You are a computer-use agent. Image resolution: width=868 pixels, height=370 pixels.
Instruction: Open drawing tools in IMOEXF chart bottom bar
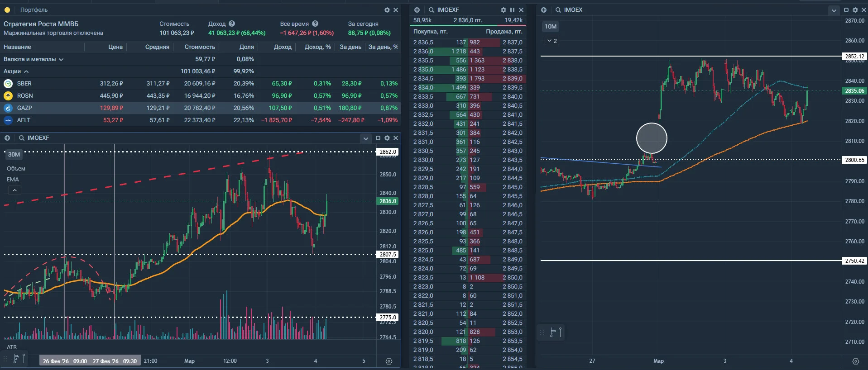click(16, 359)
